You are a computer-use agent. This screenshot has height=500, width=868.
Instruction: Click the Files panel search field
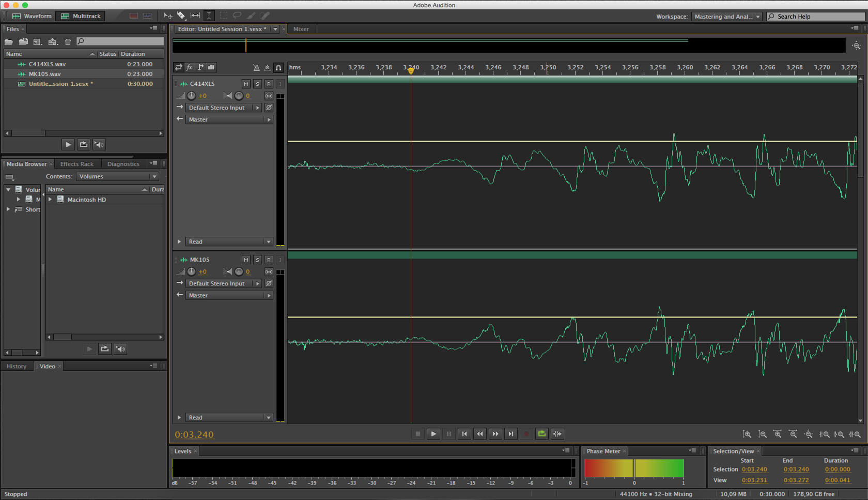[120, 41]
